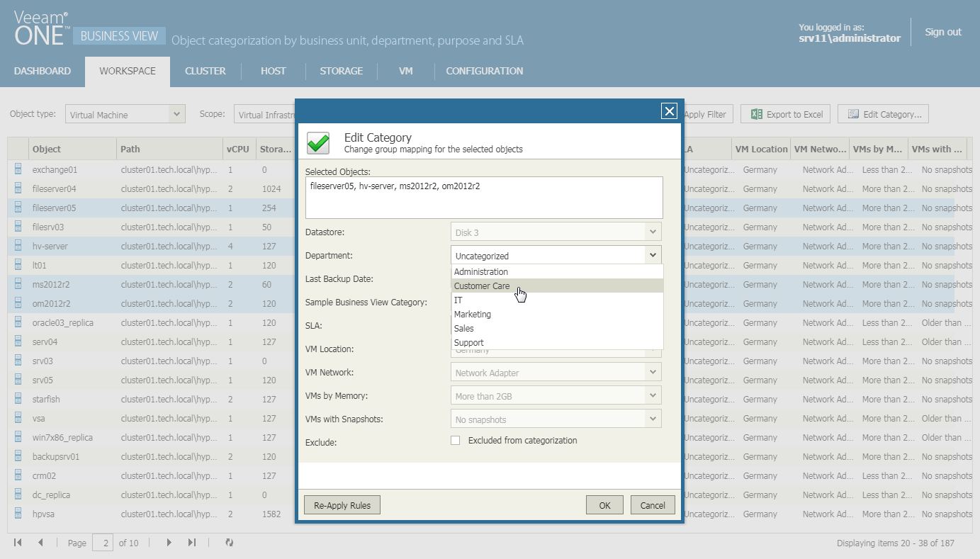Click the Edit Category toolbar button

(883, 114)
